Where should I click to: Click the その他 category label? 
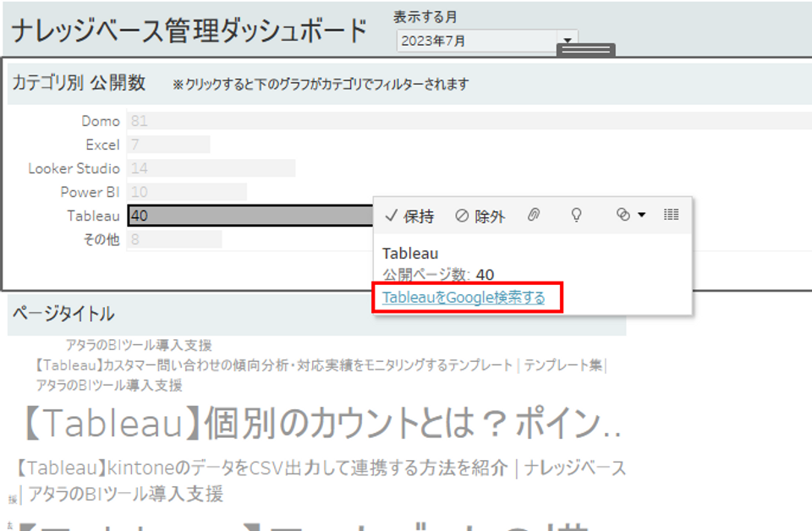pos(101,239)
